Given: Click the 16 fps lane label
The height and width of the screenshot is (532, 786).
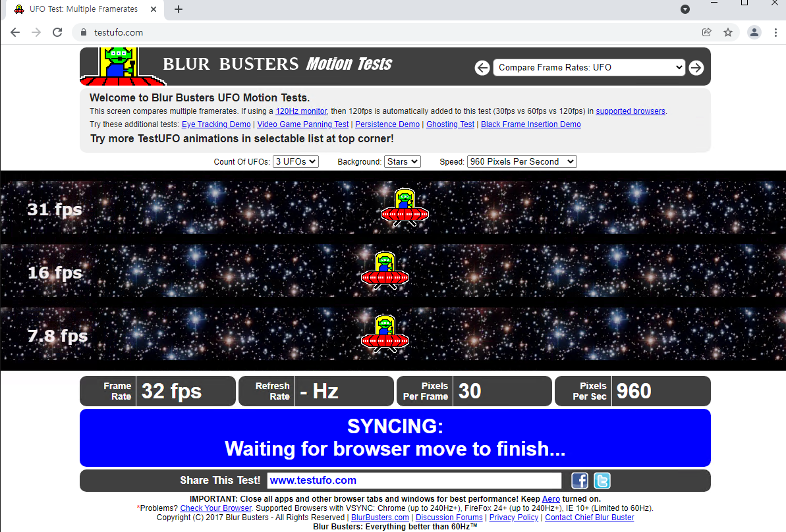Looking at the screenshot, I should tap(55, 273).
